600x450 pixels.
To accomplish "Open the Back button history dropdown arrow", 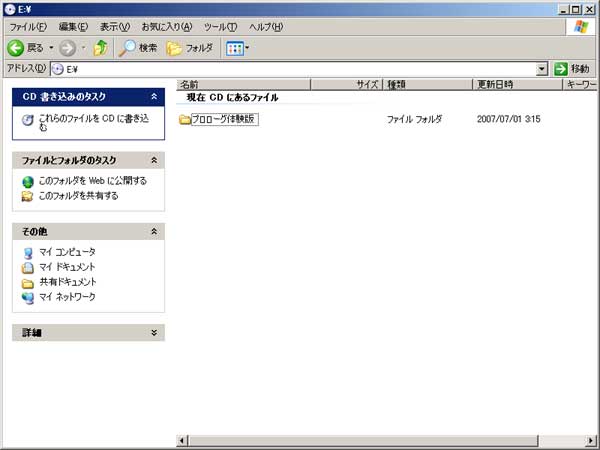I will [x=51, y=48].
